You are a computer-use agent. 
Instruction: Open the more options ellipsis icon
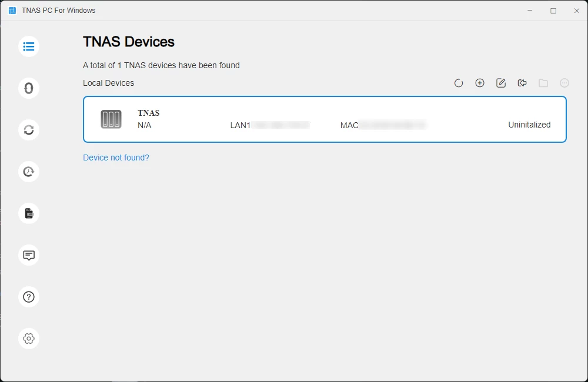(x=564, y=83)
